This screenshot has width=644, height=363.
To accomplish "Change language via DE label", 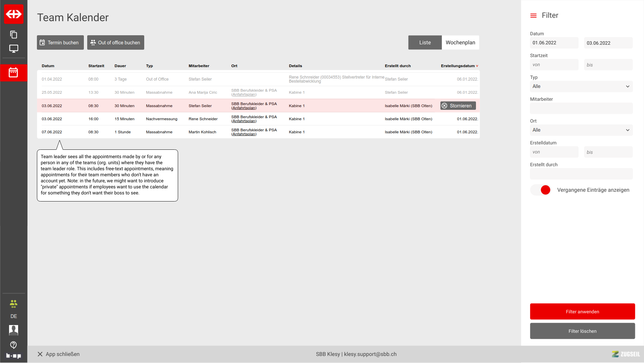I will (x=14, y=316).
